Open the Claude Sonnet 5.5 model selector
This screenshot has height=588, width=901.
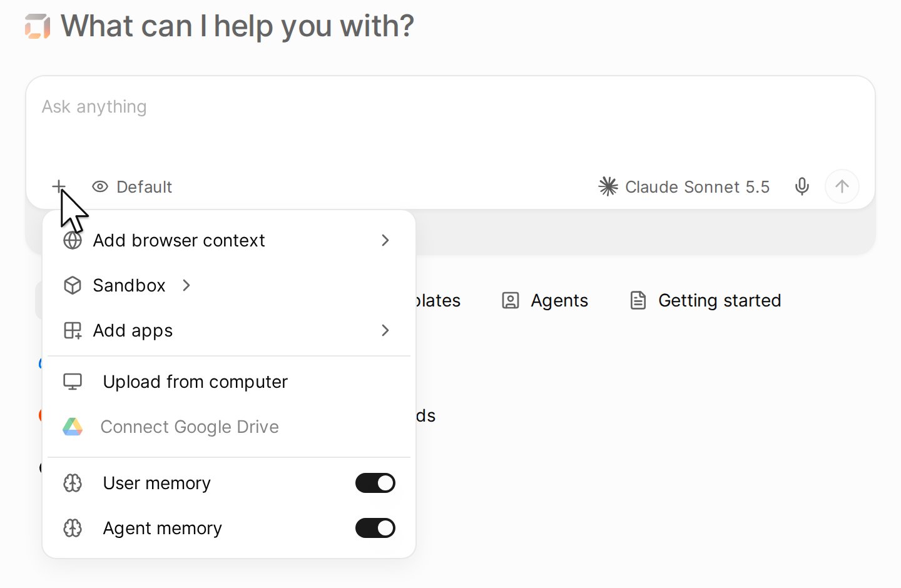click(684, 186)
